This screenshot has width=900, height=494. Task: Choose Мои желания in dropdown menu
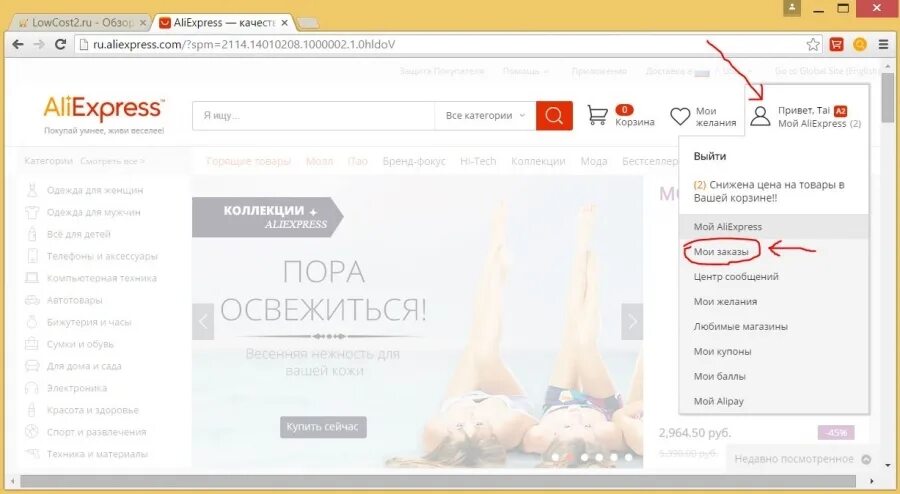tap(725, 301)
